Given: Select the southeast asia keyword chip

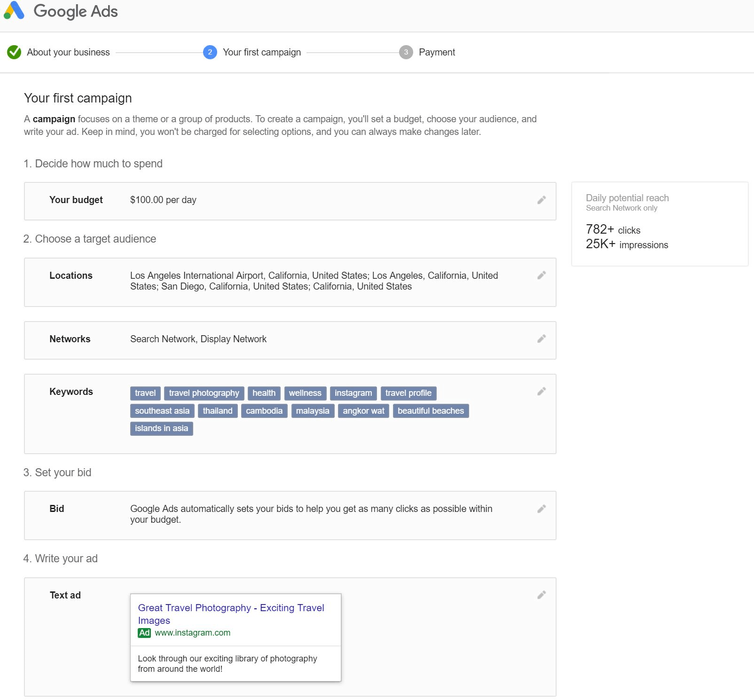Looking at the screenshot, I should point(162,411).
